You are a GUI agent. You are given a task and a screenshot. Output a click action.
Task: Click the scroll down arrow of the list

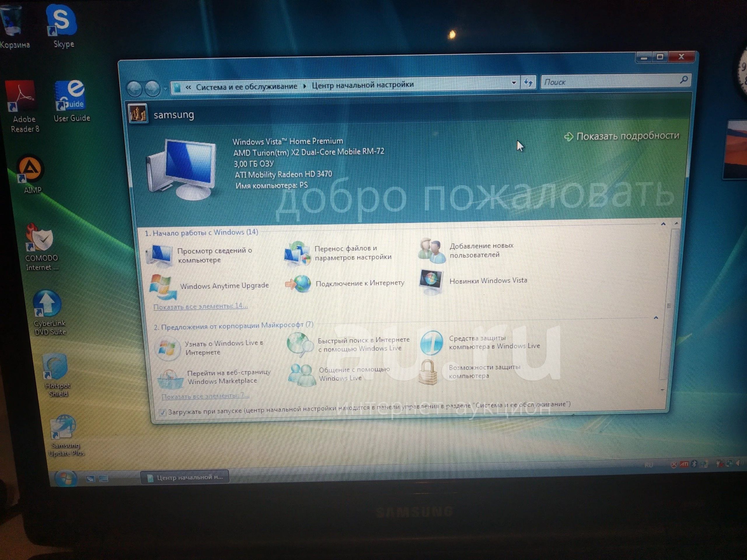[663, 390]
